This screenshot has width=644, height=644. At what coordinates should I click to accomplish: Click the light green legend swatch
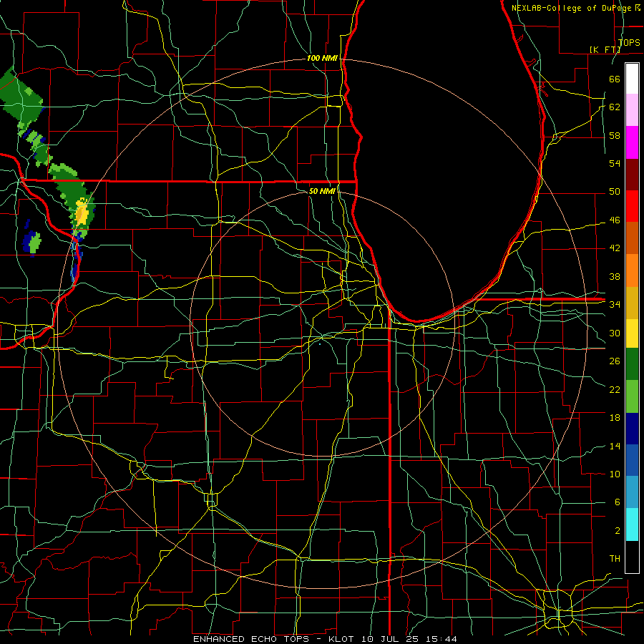coord(632,396)
